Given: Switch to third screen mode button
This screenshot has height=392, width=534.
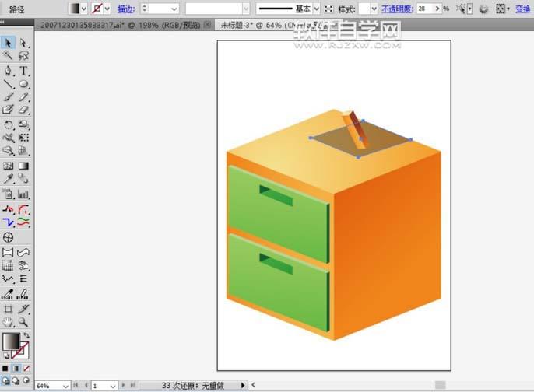Looking at the screenshot, I should click(26, 381).
